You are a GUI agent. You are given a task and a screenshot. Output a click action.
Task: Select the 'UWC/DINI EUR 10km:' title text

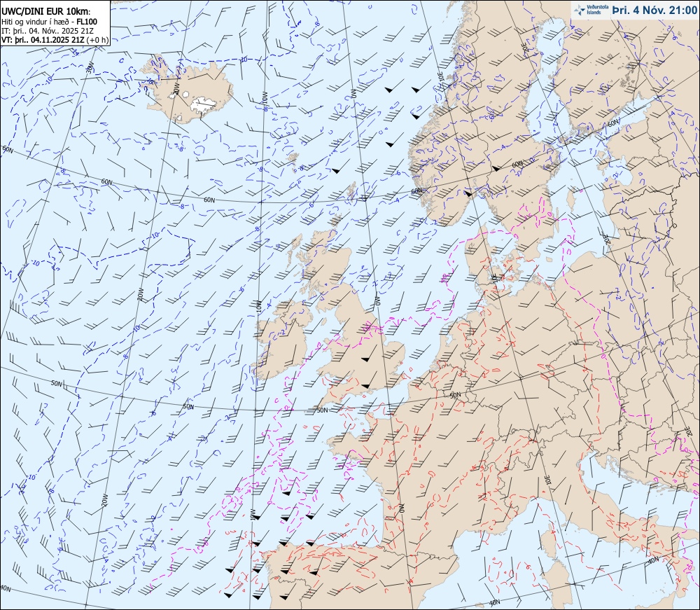coord(46,12)
